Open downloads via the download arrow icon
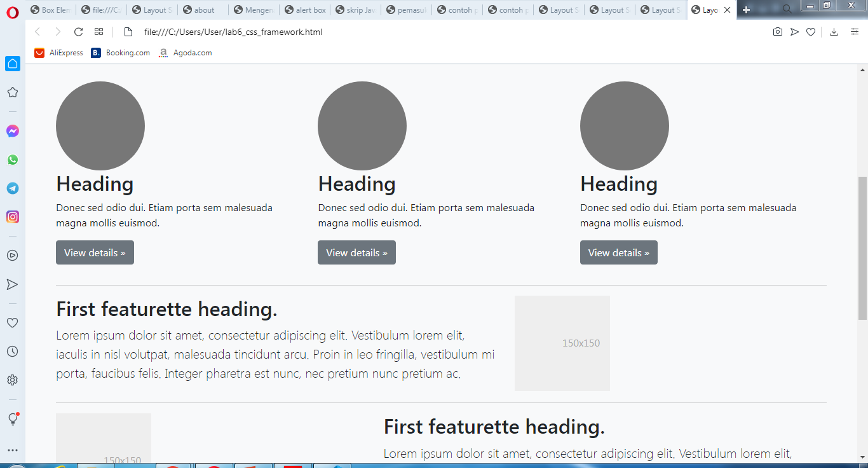Viewport: 868px width, 468px height. click(x=834, y=31)
